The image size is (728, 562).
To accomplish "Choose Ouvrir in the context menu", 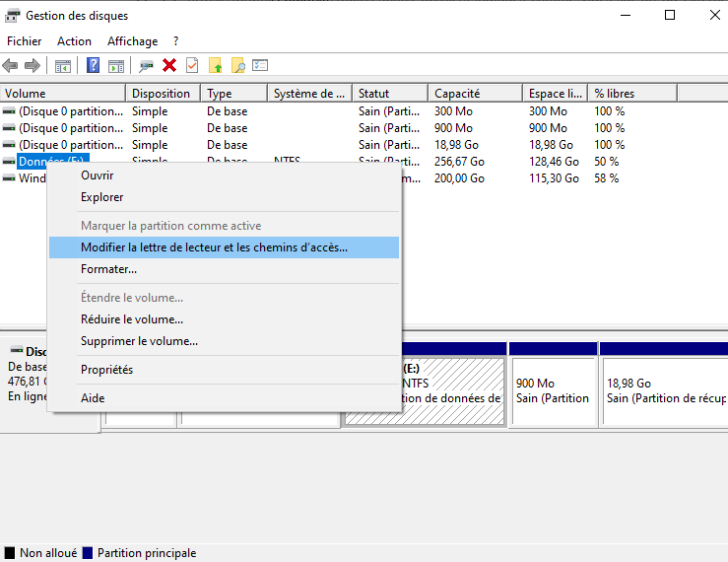I will 224,176.
